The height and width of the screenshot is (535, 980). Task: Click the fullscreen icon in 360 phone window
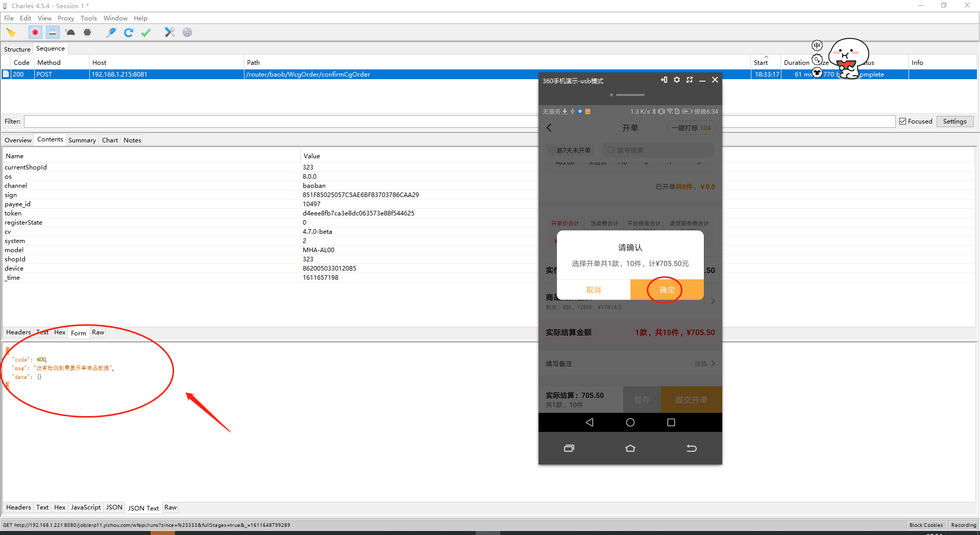(x=690, y=80)
